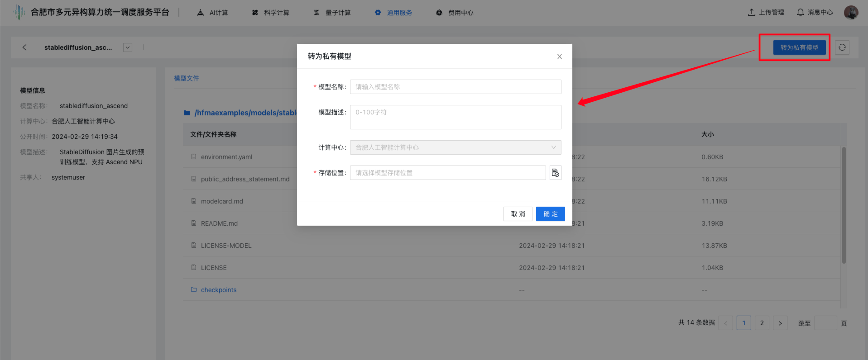Click the back arrow beside model name
This screenshot has height=360, width=868.
pos(24,47)
